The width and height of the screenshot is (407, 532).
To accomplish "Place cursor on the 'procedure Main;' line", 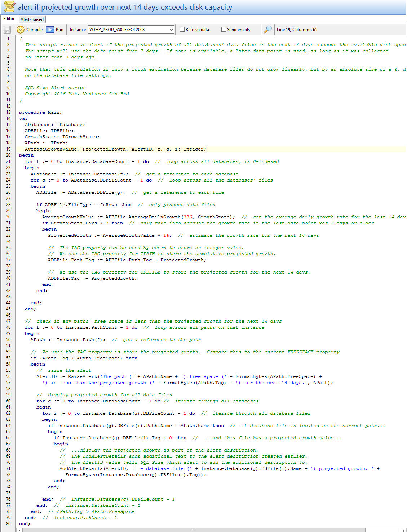I will (x=40, y=112).
